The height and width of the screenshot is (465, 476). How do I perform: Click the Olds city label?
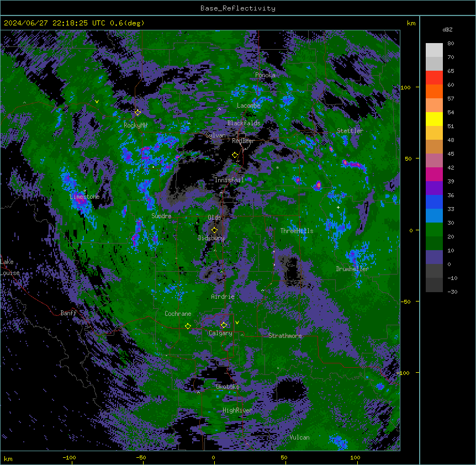click(x=214, y=218)
